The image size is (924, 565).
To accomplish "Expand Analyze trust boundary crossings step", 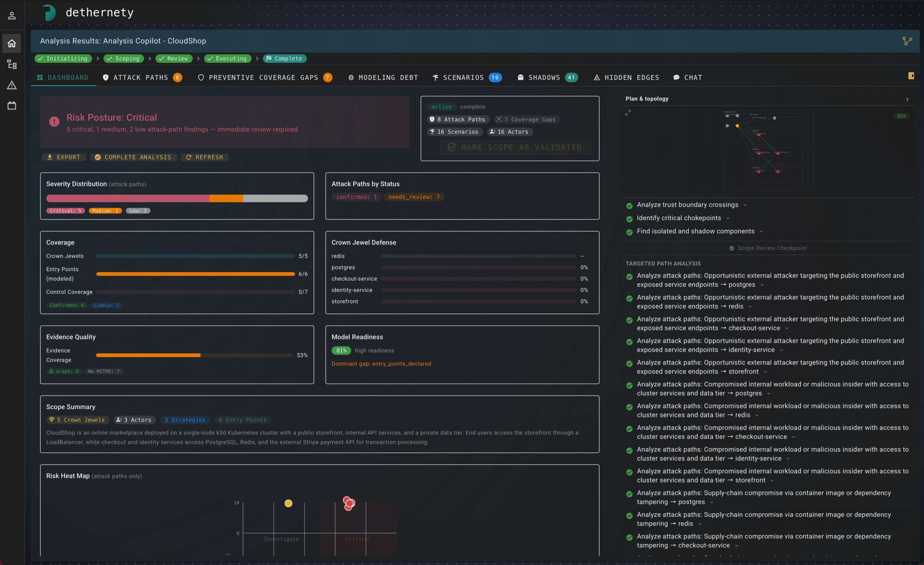I will (x=745, y=205).
